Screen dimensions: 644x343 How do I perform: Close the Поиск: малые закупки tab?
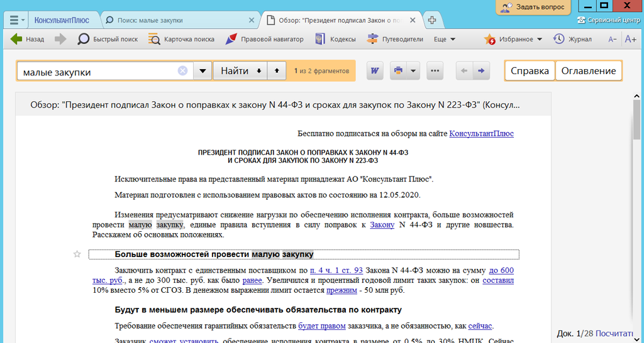point(252,20)
